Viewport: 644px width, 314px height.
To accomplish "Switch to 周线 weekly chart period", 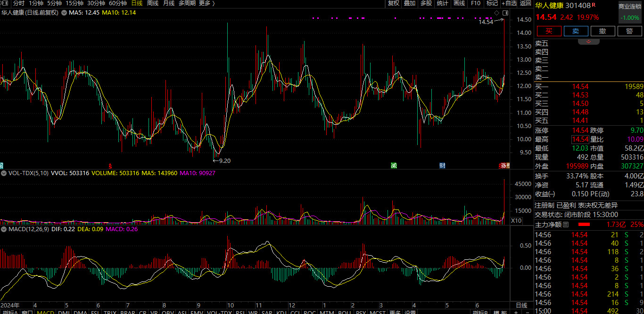I will click(153, 3).
